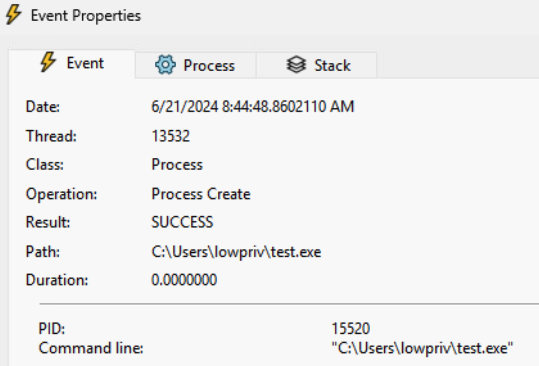Click the Command line value in details
The height and width of the screenshot is (366, 539).
[x=422, y=348]
